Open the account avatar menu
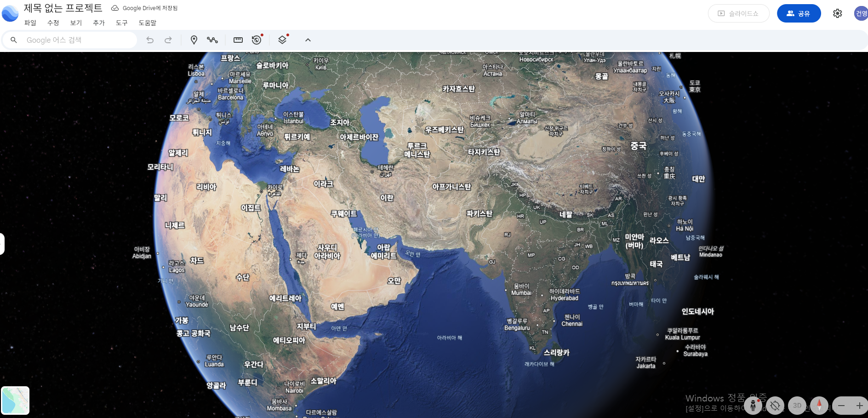This screenshot has height=418, width=868. 861,13
